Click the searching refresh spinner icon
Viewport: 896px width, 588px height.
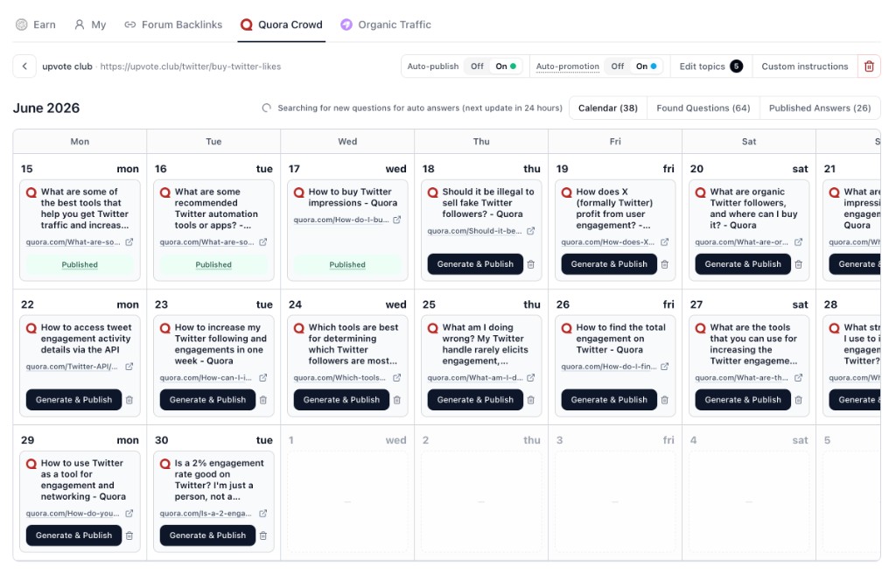click(x=266, y=108)
